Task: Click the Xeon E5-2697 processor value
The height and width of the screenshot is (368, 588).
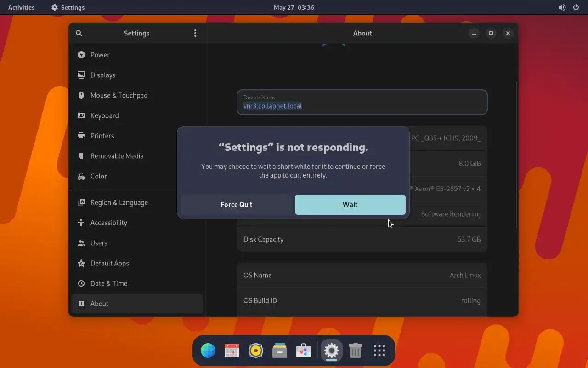Action: (x=445, y=189)
